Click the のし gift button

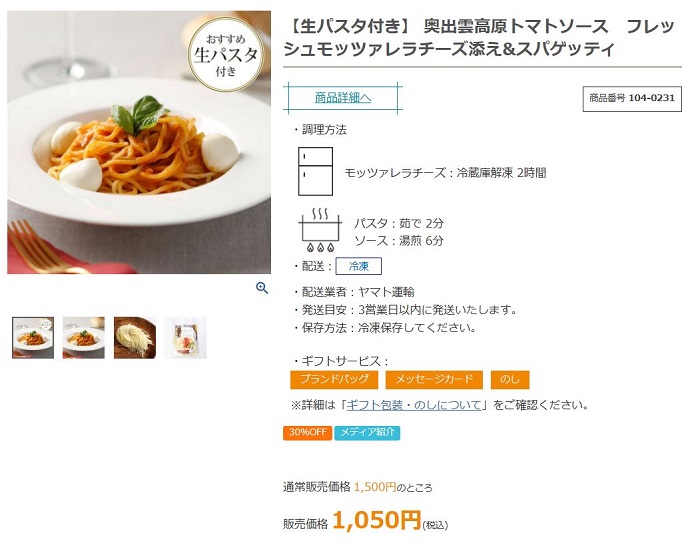(x=510, y=379)
